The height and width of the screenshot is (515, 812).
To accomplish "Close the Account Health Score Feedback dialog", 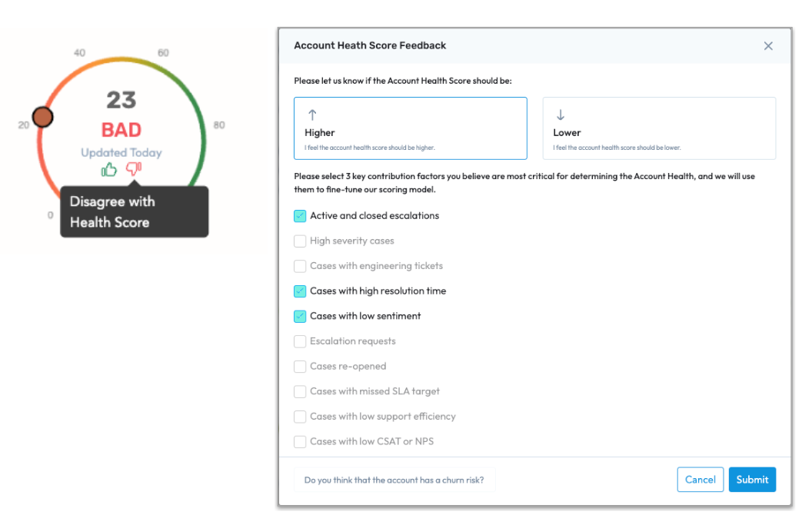I will click(768, 46).
